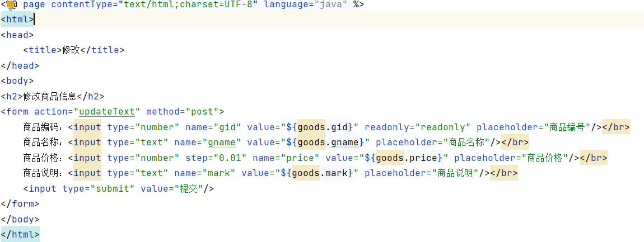Place cursor on the opening <html> tag
The image size is (644, 242).
[18, 19]
